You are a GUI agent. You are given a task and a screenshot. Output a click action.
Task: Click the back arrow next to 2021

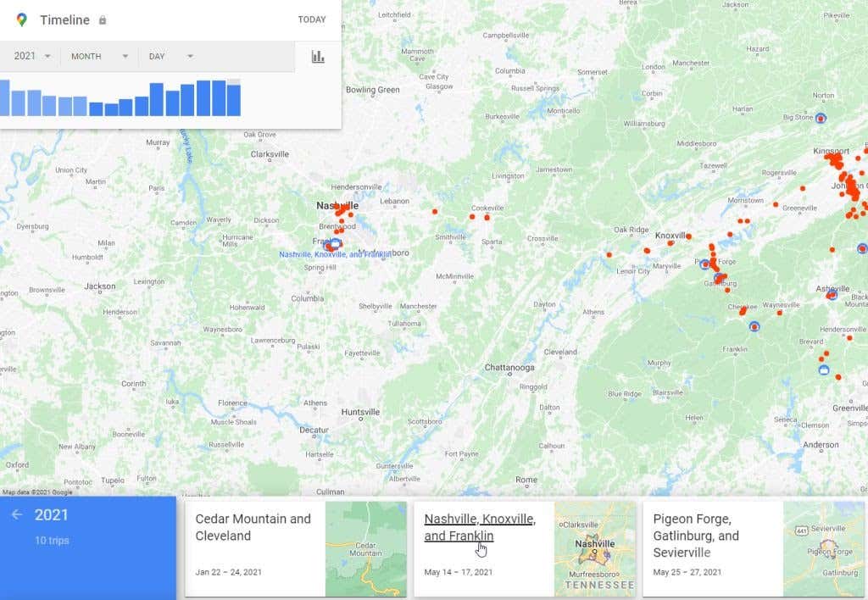click(x=17, y=514)
